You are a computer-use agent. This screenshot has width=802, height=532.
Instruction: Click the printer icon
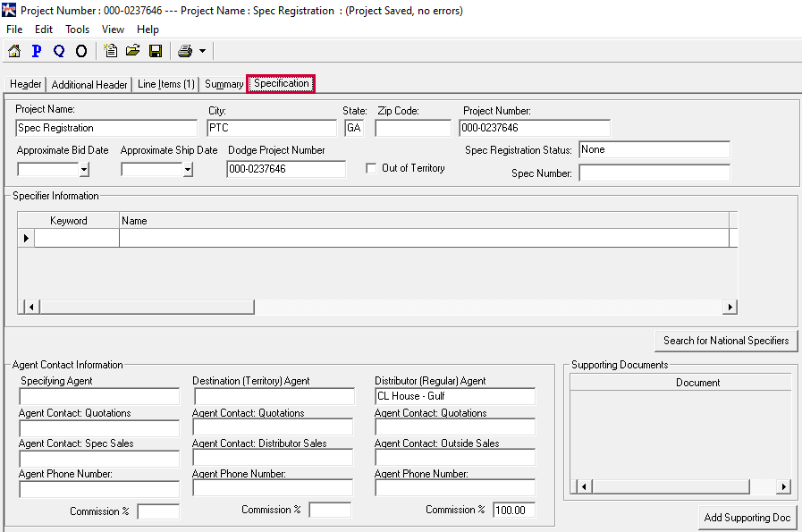point(185,51)
